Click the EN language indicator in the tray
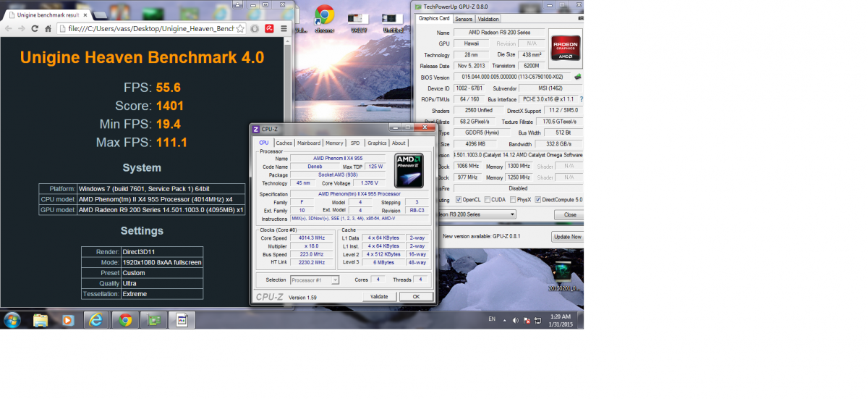868x399 pixels. point(492,319)
